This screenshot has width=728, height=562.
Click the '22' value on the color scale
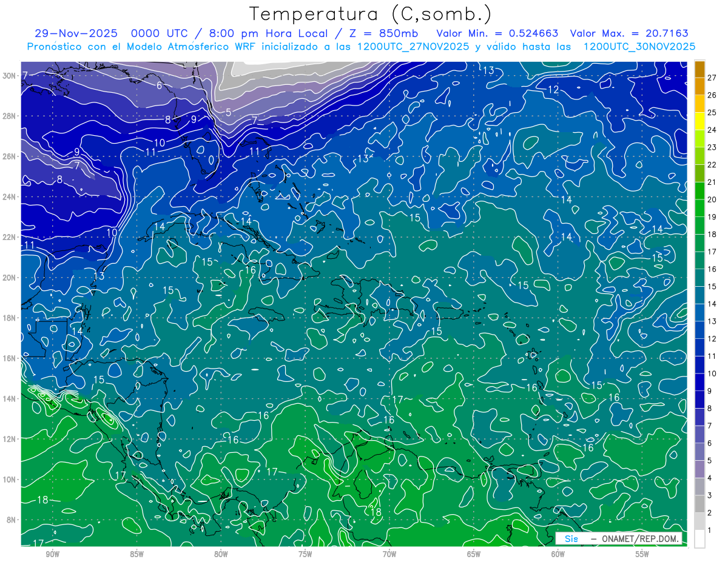[712, 165]
